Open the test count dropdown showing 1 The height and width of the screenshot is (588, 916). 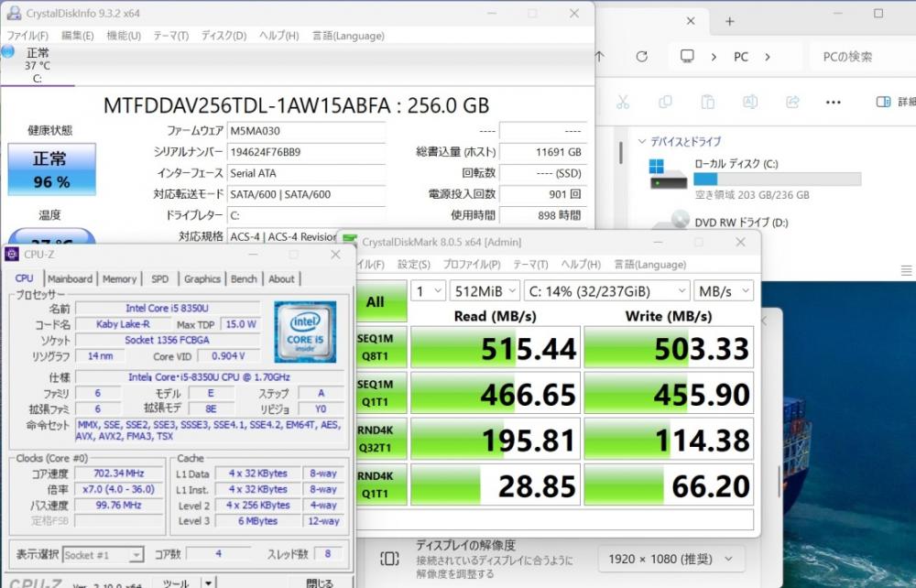(x=428, y=290)
